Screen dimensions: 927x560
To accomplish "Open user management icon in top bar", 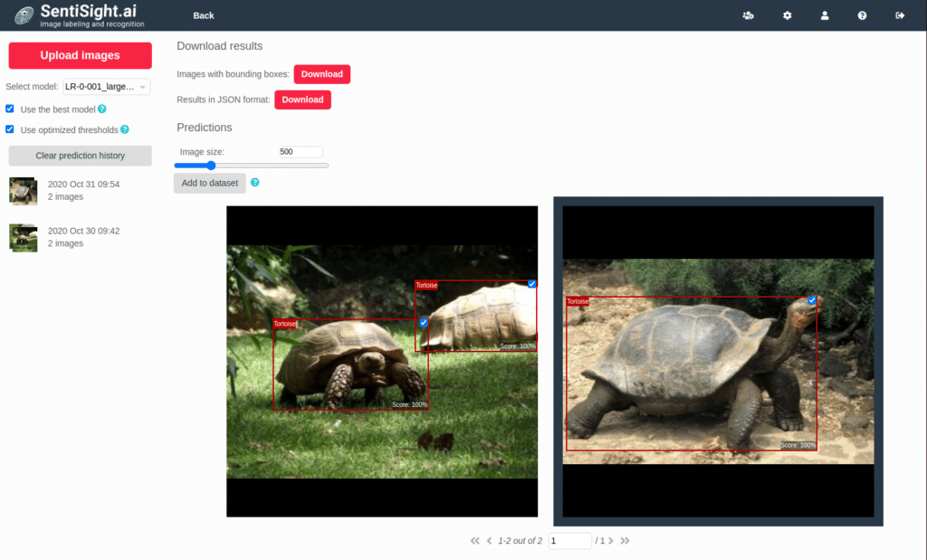I will 748,15.
